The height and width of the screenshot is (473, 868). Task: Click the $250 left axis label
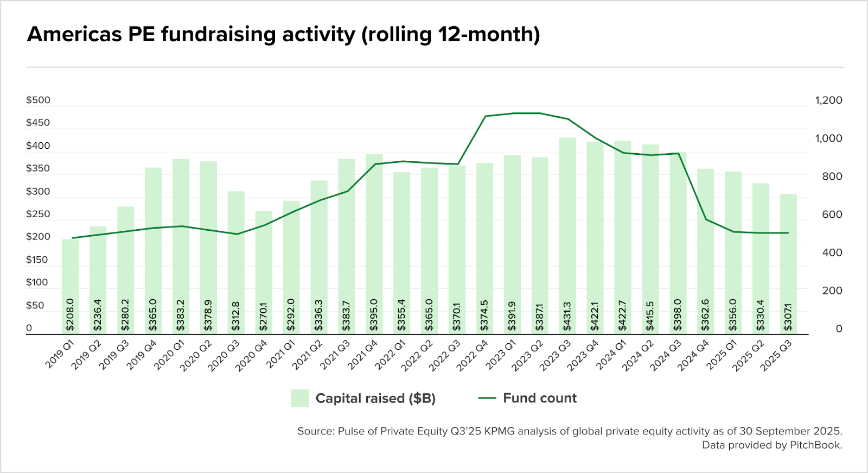coord(38,214)
